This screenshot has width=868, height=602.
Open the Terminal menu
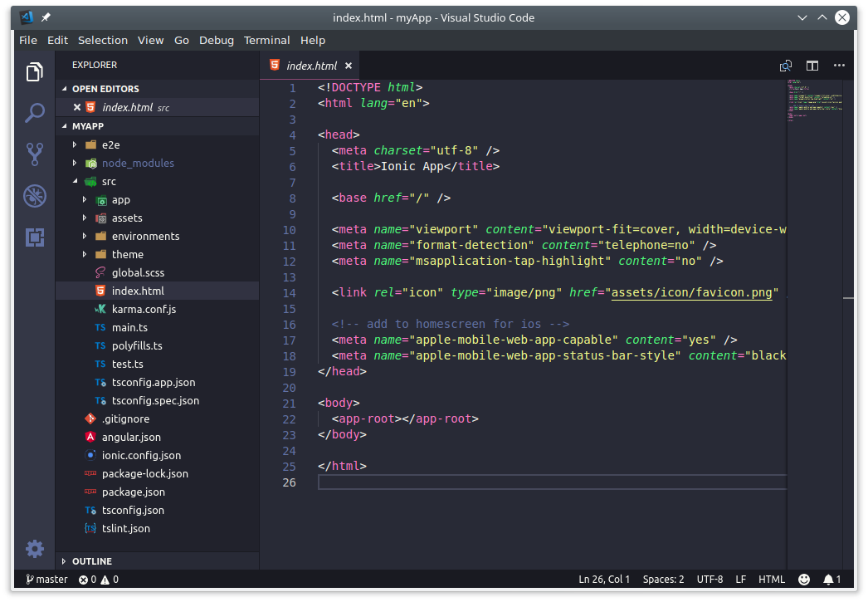tap(266, 40)
